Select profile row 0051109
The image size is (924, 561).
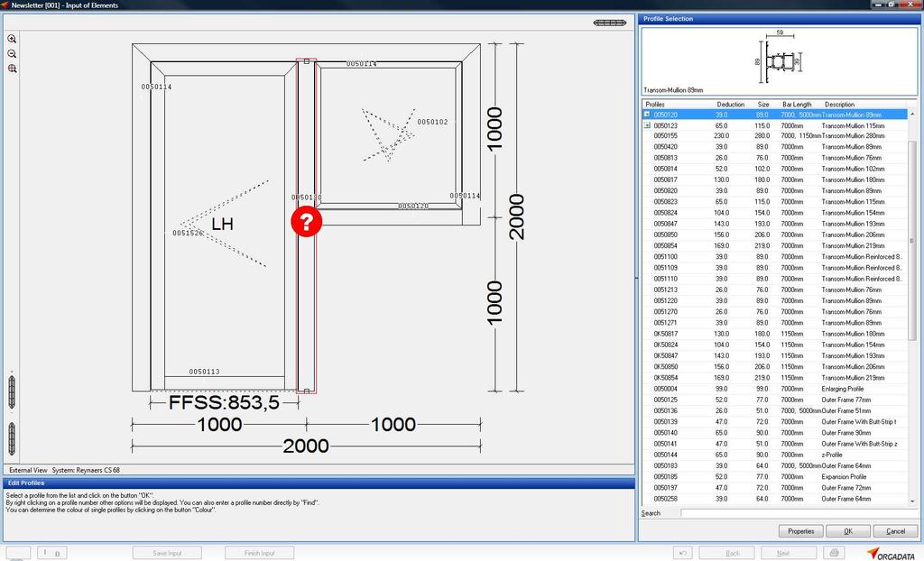click(x=775, y=268)
